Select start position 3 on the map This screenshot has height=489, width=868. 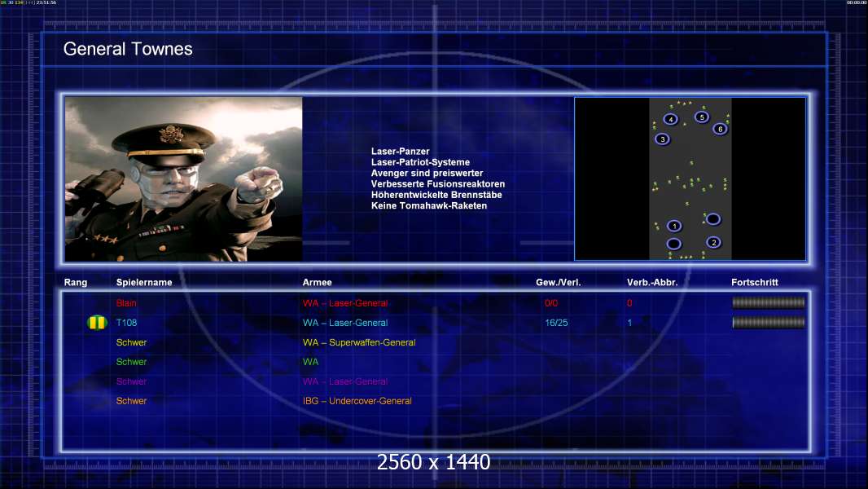point(662,139)
